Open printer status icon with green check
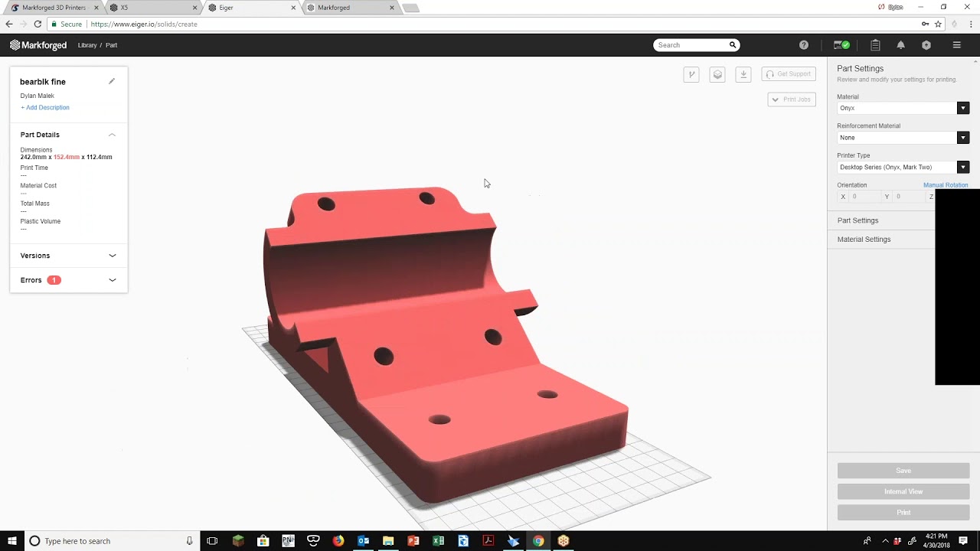This screenshot has width=980, height=551. coord(841,45)
